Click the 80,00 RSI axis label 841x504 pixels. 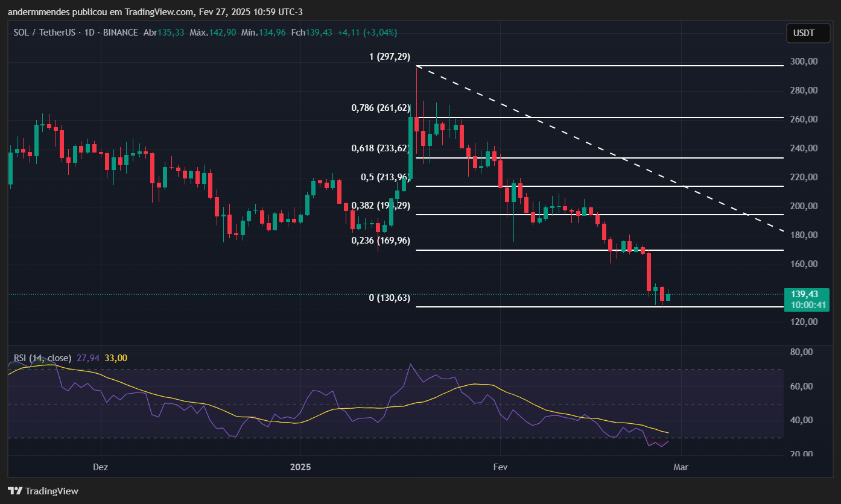801,352
